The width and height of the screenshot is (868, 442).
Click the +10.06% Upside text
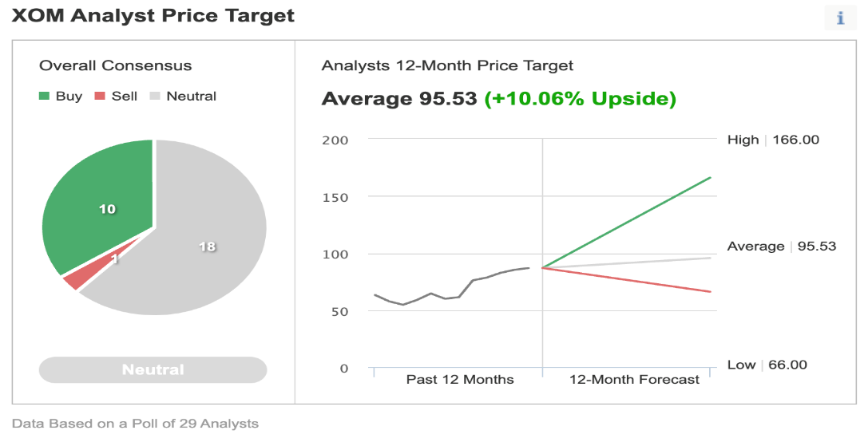(581, 98)
